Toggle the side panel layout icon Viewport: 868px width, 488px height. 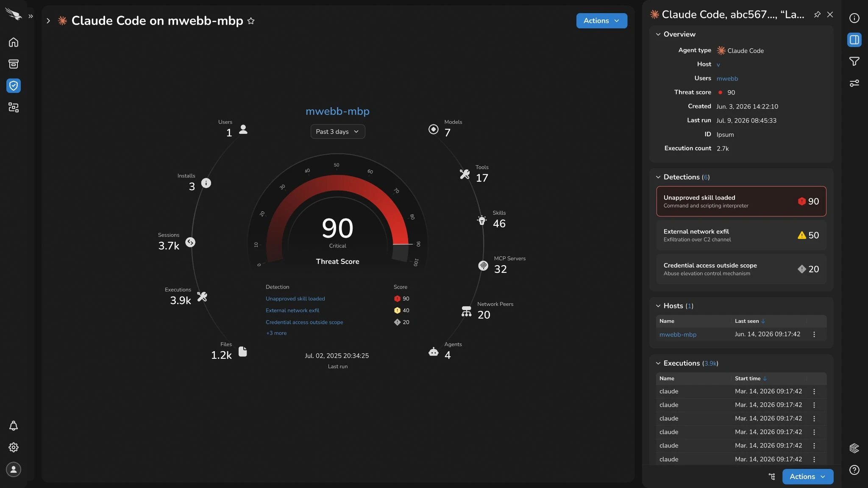pyautogui.click(x=854, y=40)
